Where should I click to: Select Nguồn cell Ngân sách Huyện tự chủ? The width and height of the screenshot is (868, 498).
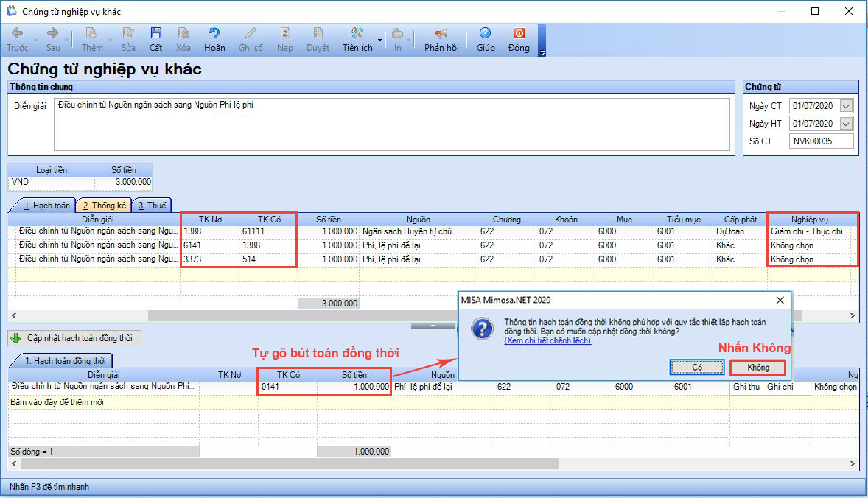pos(418,231)
